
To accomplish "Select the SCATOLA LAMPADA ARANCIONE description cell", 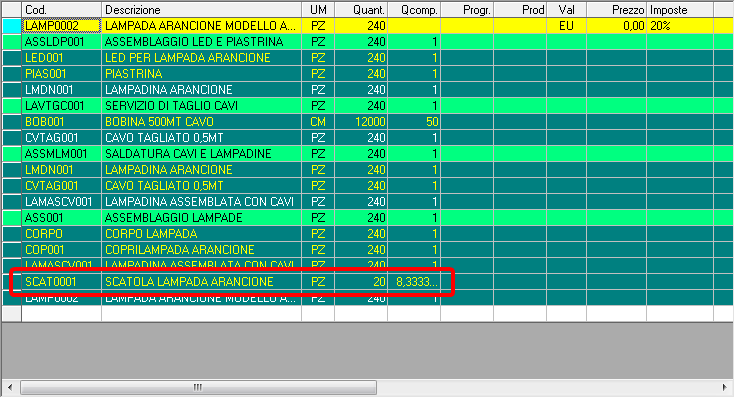I will (201, 282).
